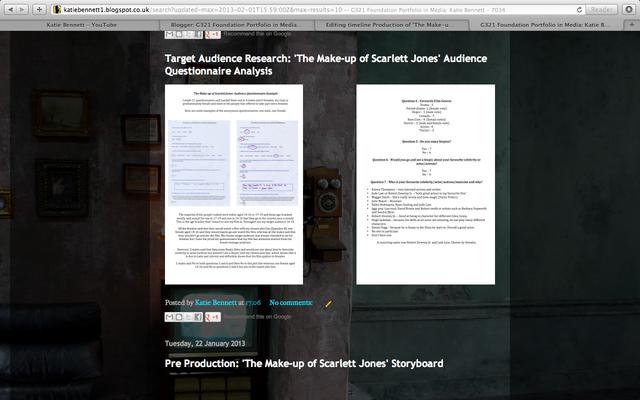Open the Katie Bennett author link

216,303
